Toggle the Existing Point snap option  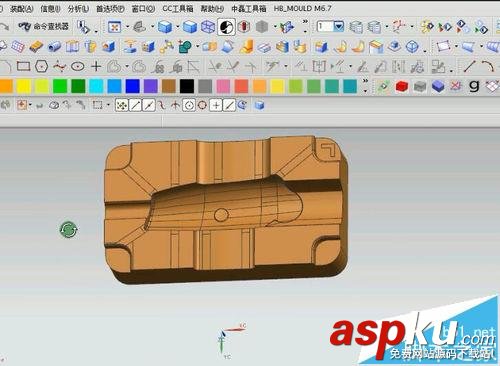pos(216,105)
